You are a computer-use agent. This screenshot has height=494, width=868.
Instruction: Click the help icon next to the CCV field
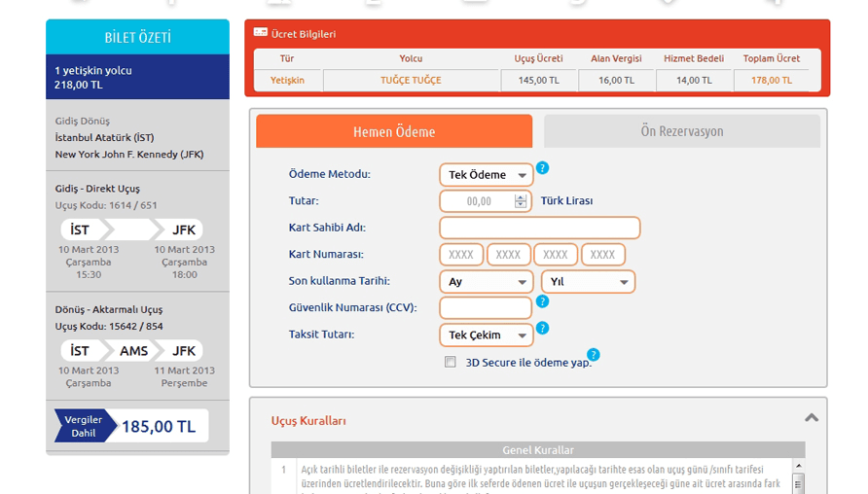[542, 301]
